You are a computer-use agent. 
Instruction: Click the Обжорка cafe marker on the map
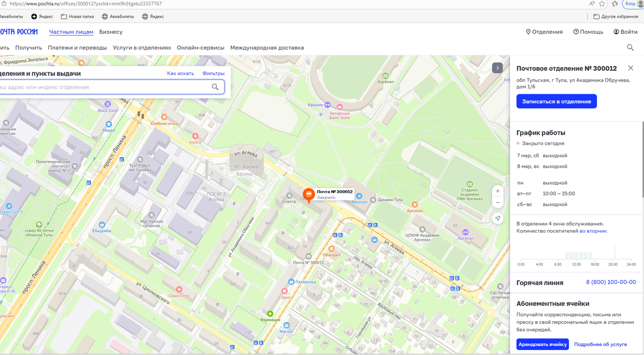(x=332, y=248)
